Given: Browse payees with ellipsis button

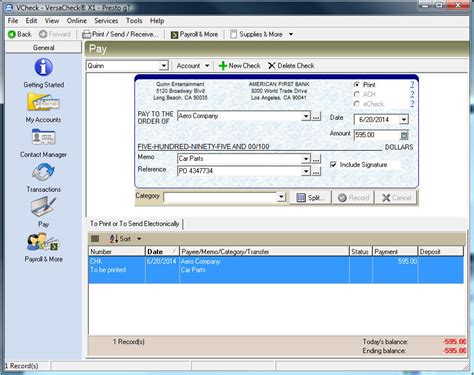Looking at the screenshot, I should pos(316,116).
